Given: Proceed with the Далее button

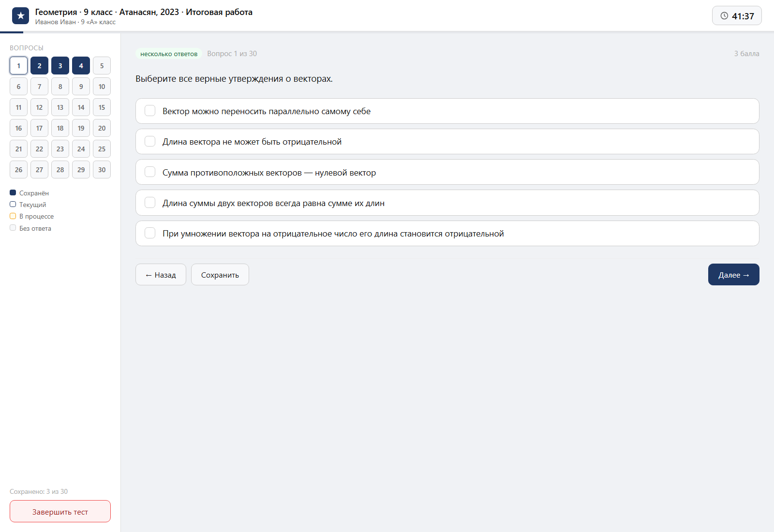Looking at the screenshot, I should [734, 275].
